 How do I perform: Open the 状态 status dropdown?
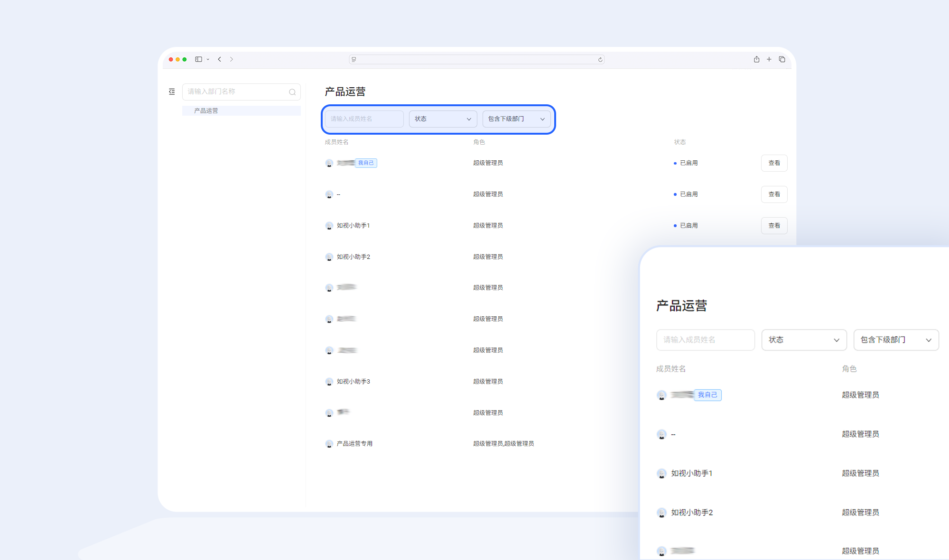click(x=443, y=119)
